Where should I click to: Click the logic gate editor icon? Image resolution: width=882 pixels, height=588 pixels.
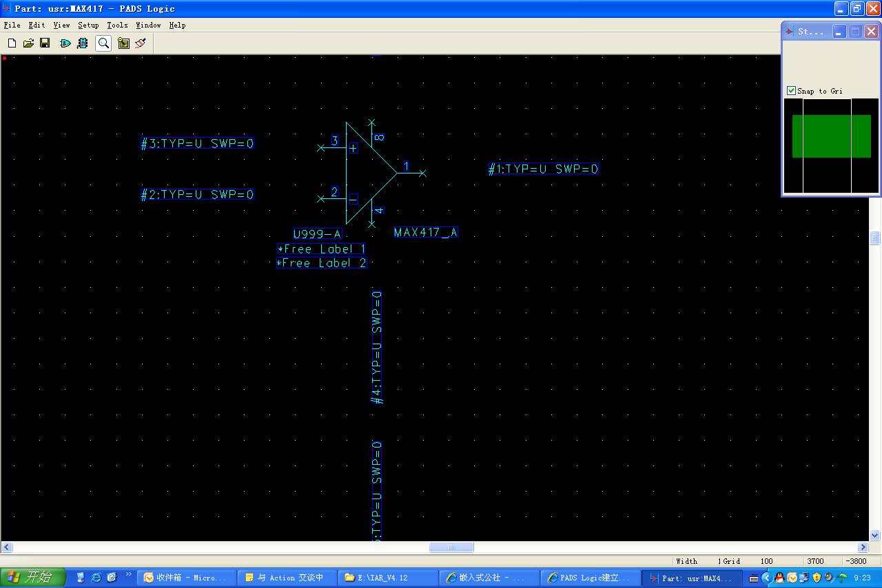click(65, 43)
